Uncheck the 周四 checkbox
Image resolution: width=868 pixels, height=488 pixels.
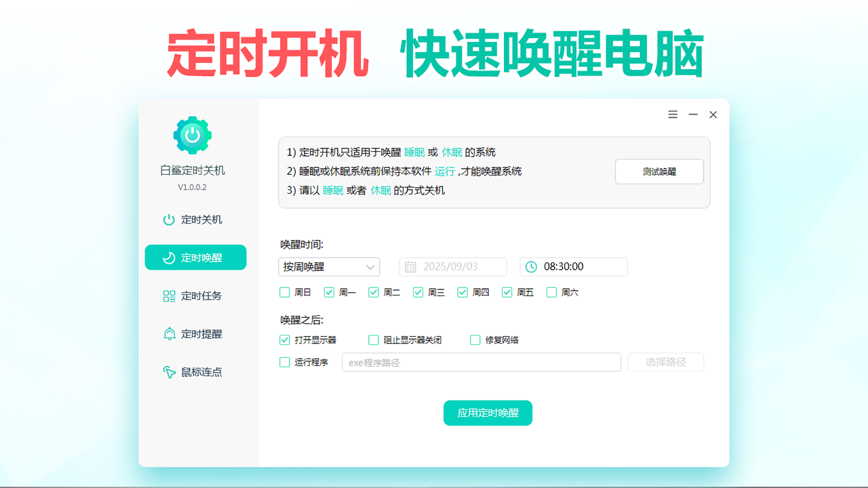click(x=462, y=292)
